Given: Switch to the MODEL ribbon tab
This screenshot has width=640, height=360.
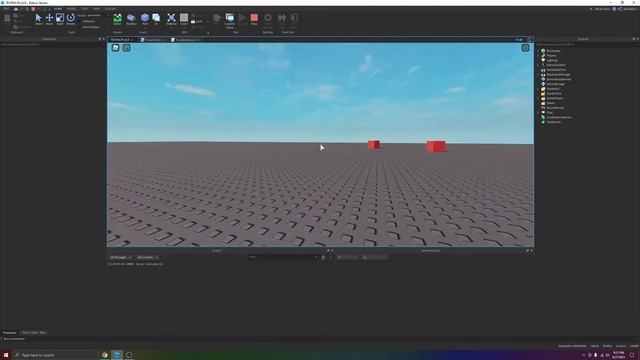Looking at the screenshot, I should 71,9.
